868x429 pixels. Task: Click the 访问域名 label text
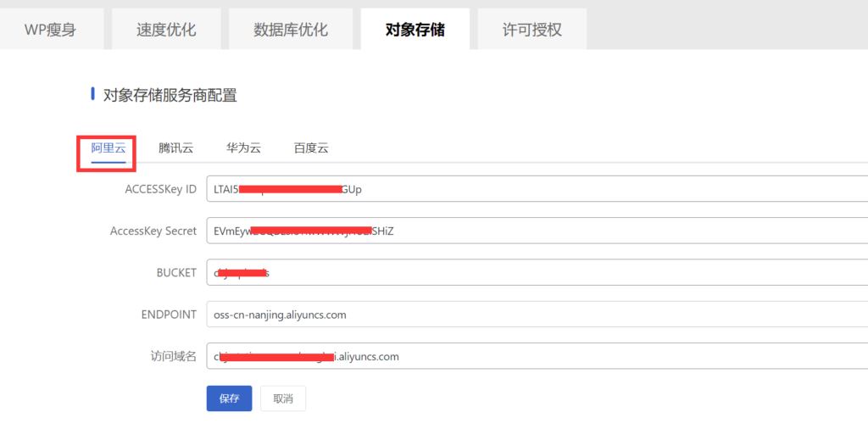click(174, 356)
